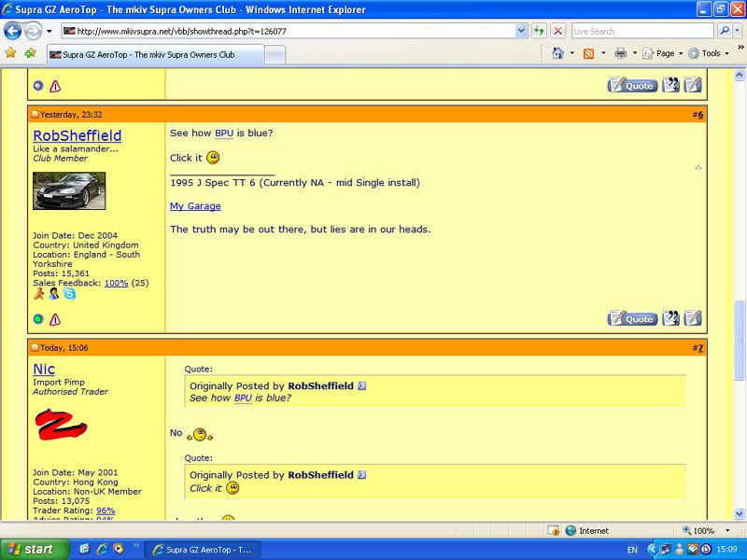The height and width of the screenshot is (560, 747).
Task: Click the pop-up blocker icon in status bar
Action: click(553, 530)
